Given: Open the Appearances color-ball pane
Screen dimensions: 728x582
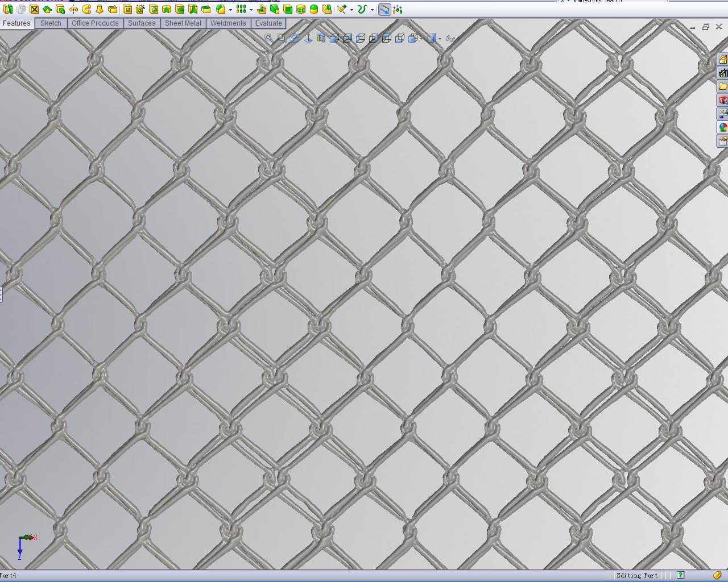Looking at the screenshot, I should 723,128.
